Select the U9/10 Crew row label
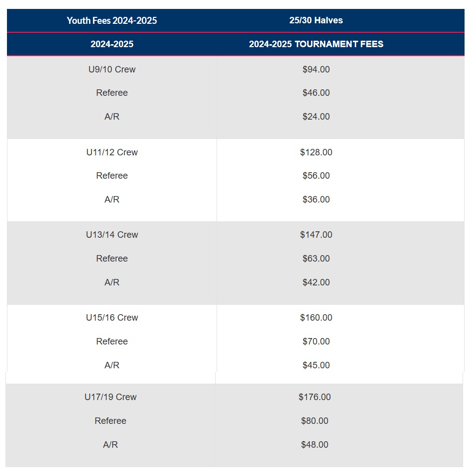The height and width of the screenshot is (476, 473). coord(112,69)
